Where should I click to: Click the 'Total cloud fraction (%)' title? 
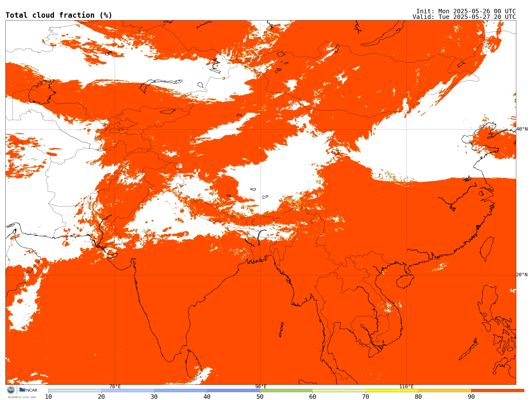point(59,15)
